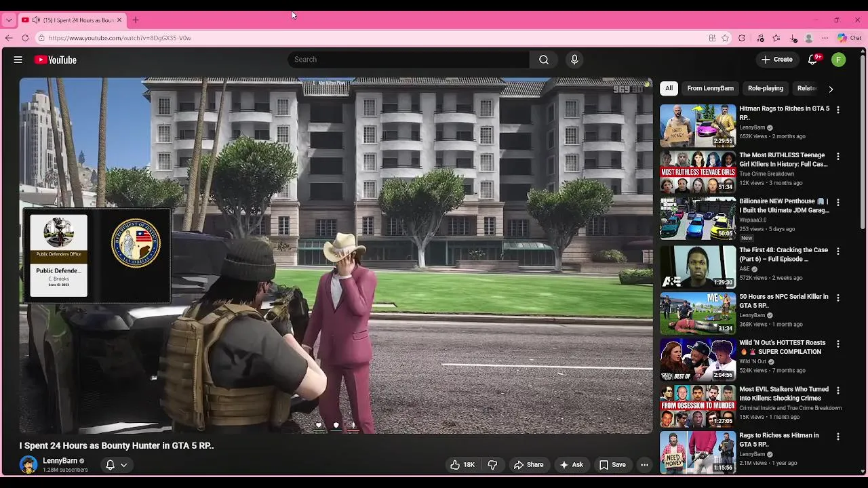Select the All filter chip
This screenshot has height=488, width=868.
click(669, 88)
